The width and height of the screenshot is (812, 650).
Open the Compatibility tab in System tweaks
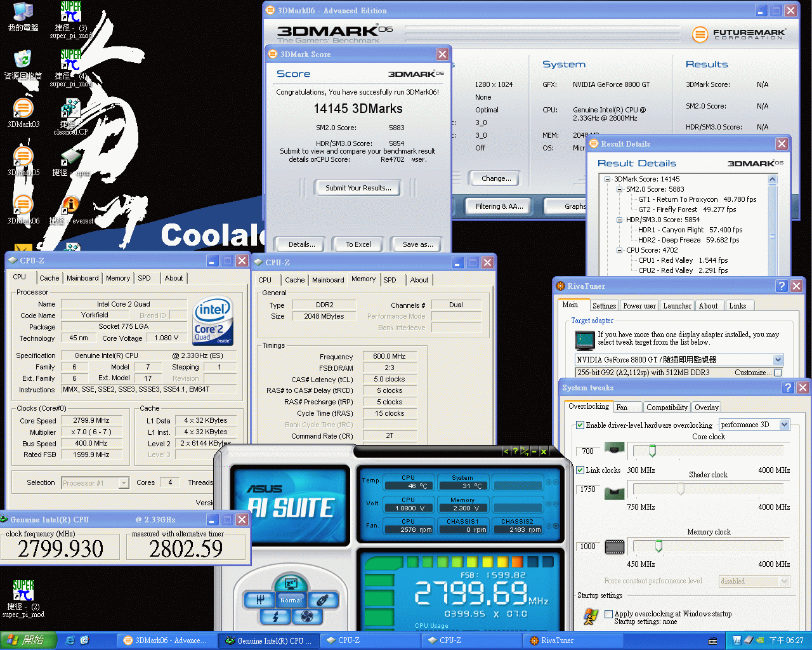pos(667,408)
